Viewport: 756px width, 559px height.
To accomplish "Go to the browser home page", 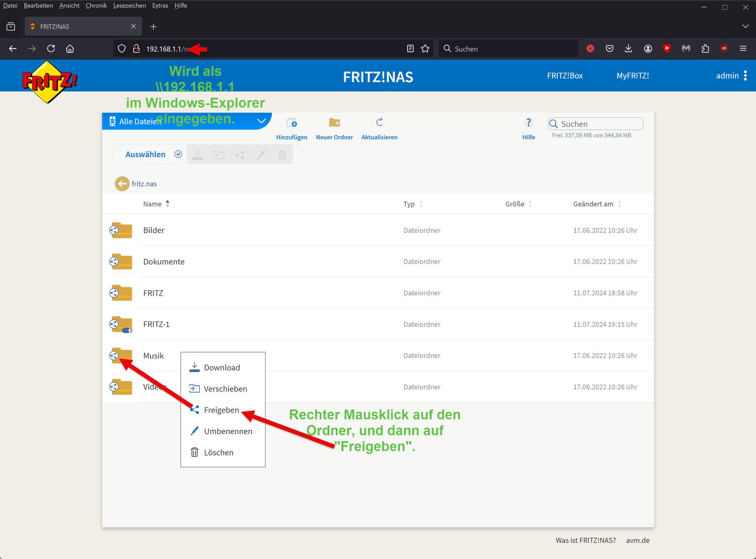I will pyautogui.click(x=70, y=48).
